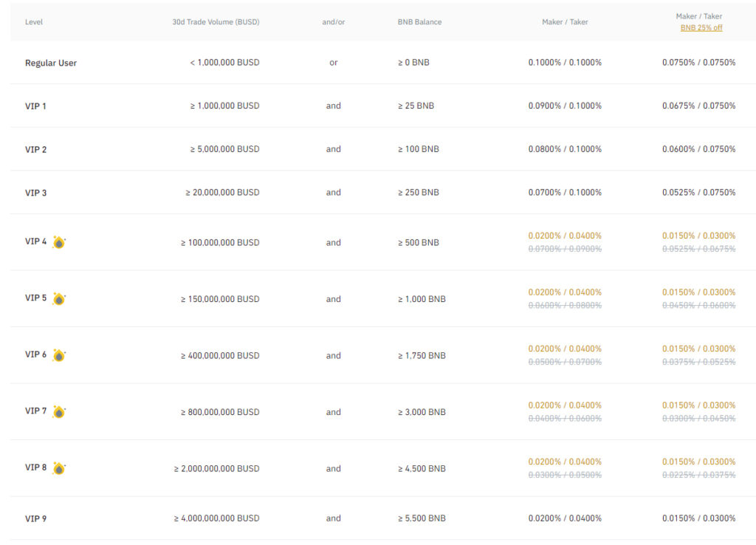Click the "≥ 150,000,000 BUSD" volume cell
The height and width of the screenshot is (545, 756).
click(220, 299)
